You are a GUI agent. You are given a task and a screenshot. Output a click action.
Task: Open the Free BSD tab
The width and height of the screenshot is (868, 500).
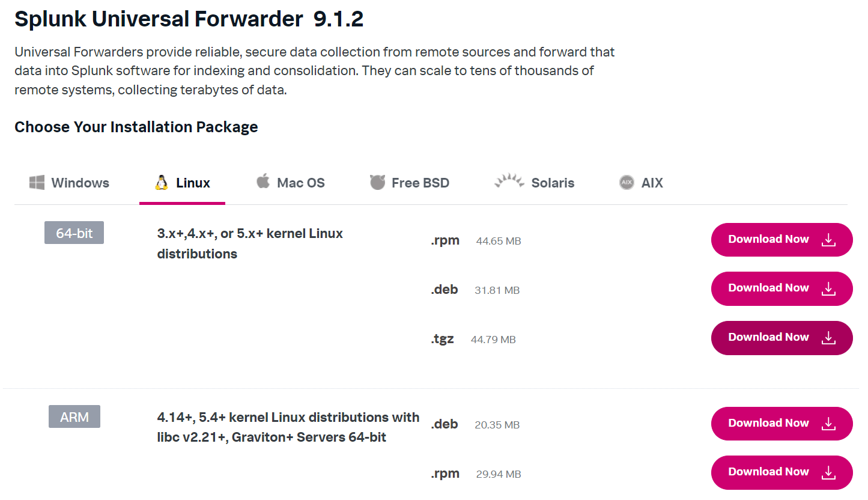pyautogui.click(x=420, y=183)
